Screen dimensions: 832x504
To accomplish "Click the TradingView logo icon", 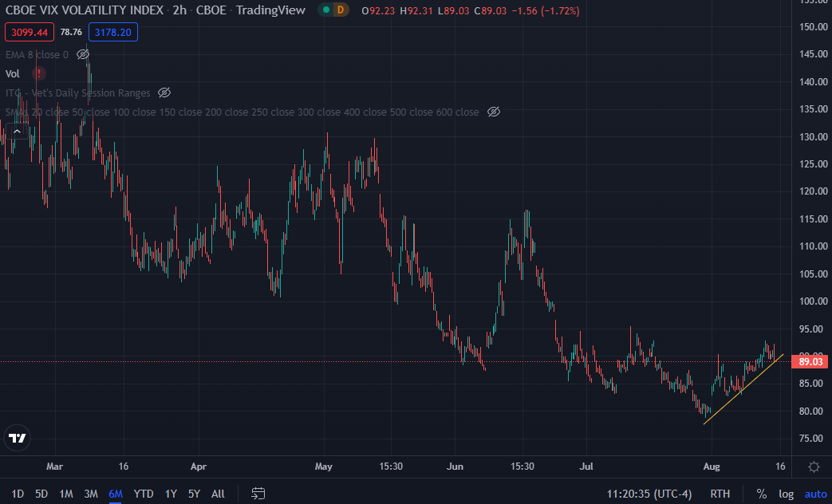I will tap(17, 439).
